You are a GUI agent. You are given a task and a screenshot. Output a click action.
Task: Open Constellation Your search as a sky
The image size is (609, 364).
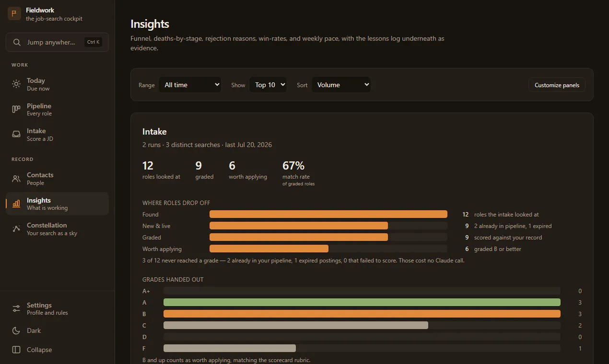[57, 229]
